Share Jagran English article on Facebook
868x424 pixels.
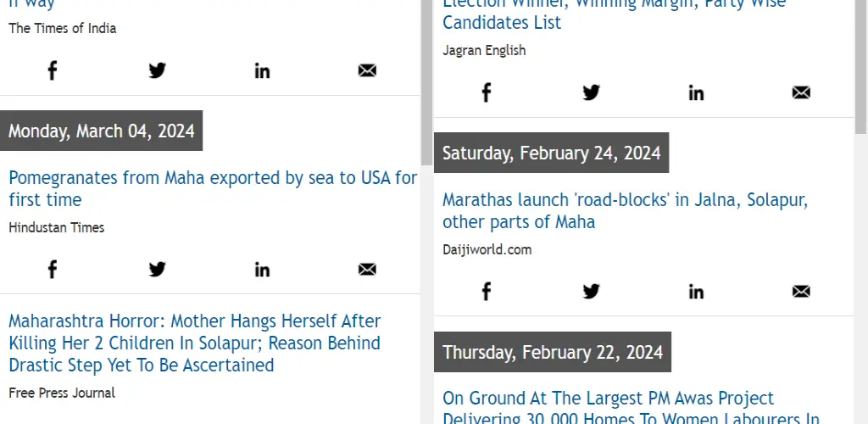(x=486, y=92)
